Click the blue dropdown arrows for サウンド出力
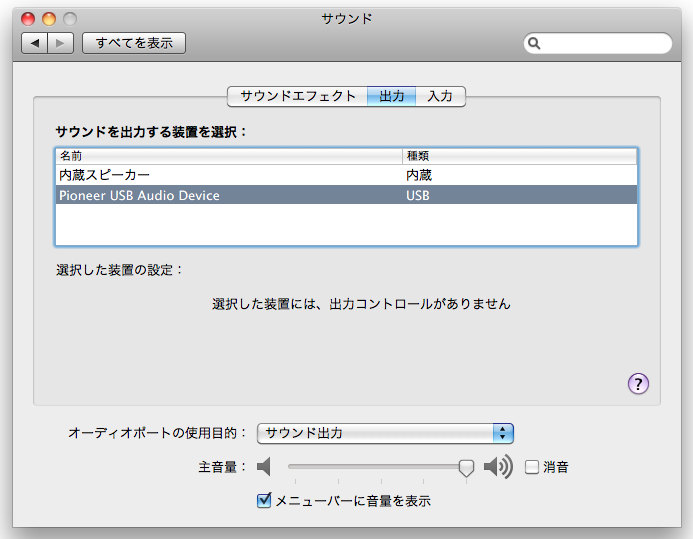The image size is (693, 539). [503, 433]
